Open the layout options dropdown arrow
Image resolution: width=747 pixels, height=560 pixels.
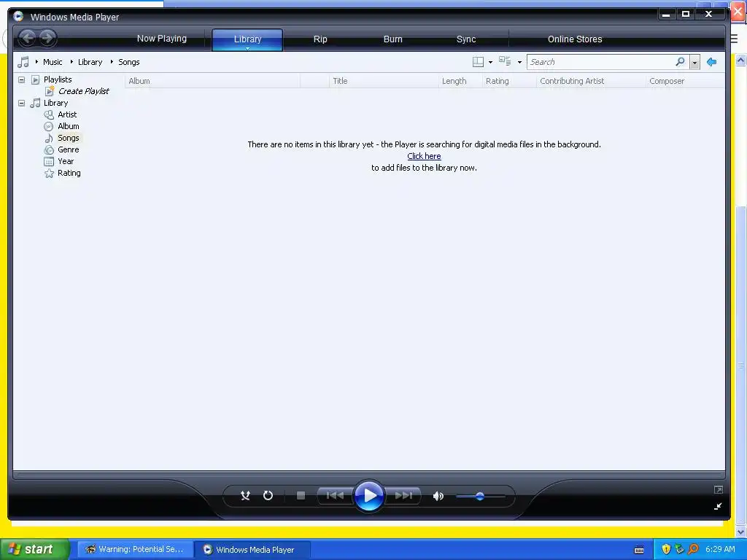(x=490, y=63)
